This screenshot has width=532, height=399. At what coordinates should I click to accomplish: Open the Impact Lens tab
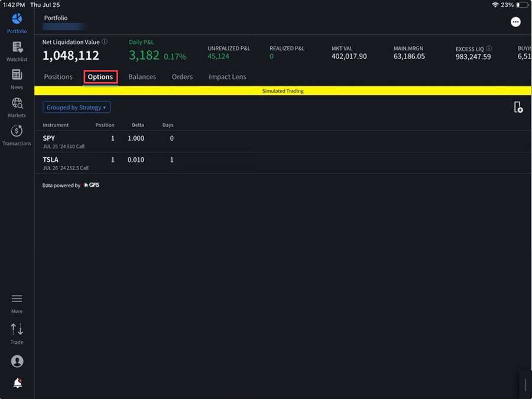(x=227, y=77)
